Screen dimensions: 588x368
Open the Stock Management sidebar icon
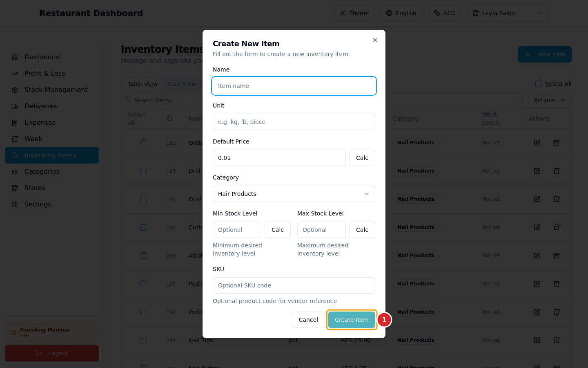15,90
